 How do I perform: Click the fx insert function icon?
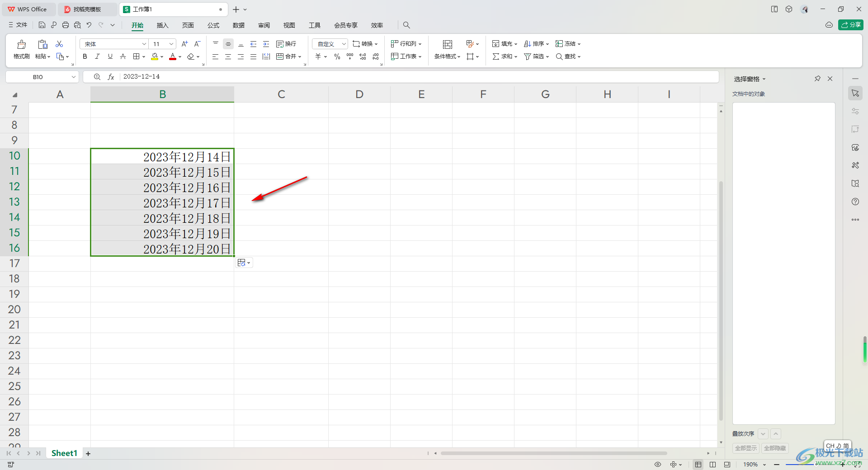click(111, 77)
